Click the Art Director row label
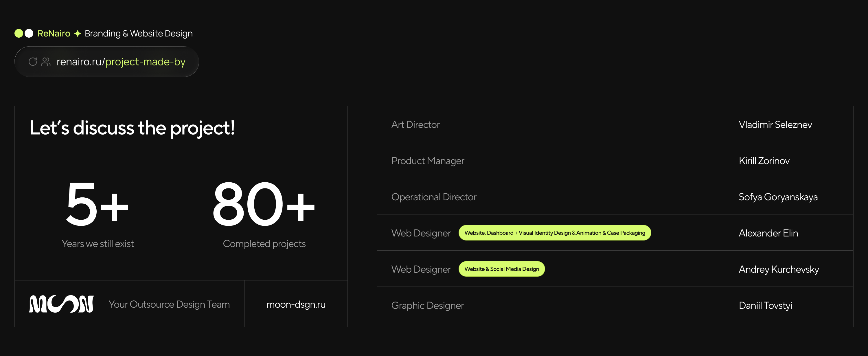868x356 pixels. (415, 125)
